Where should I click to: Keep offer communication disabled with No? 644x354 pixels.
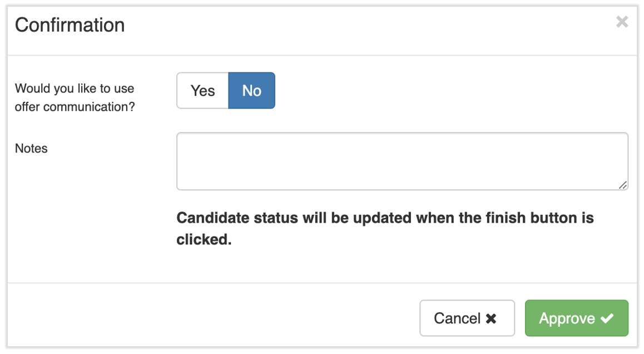coord(251,90)
